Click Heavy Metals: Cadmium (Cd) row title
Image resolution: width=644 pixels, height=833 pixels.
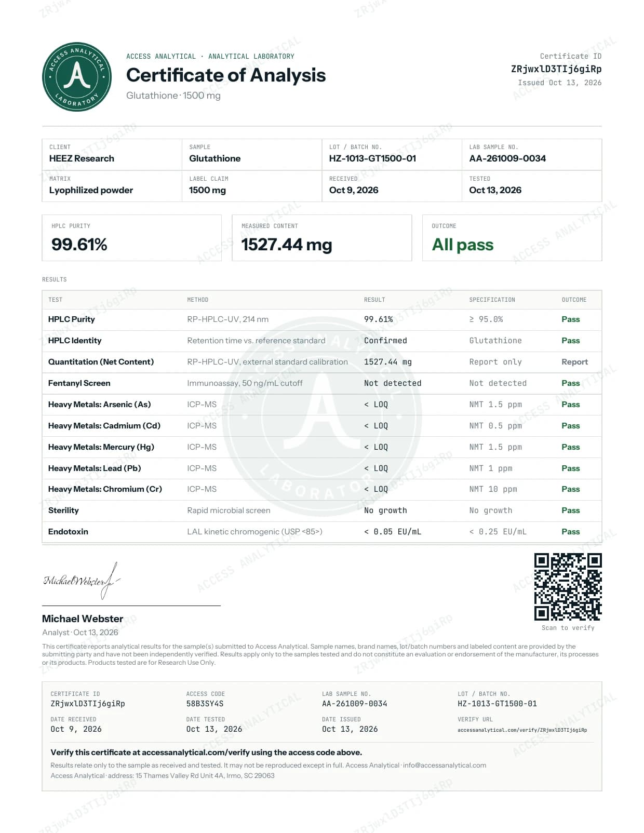[x=104, y=426]
